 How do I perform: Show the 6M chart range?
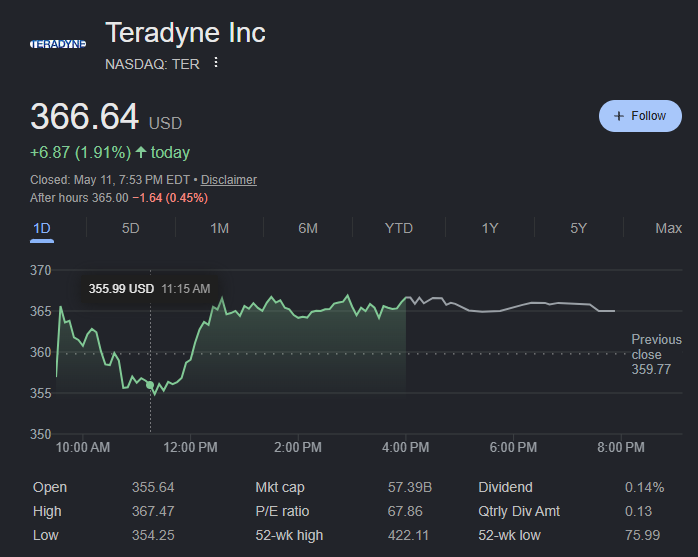pyautogui.click(x=308, y=228)
